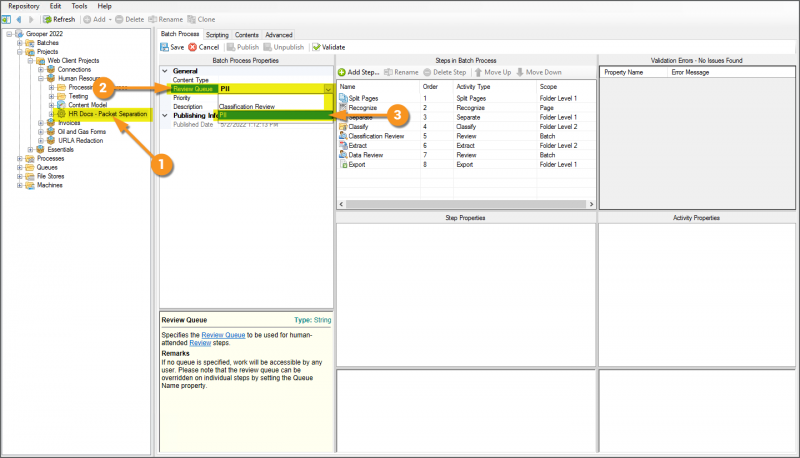Click the blue Back navigation arrow
The width and height of the screenshot is (800, 458).
coord(19,19)
